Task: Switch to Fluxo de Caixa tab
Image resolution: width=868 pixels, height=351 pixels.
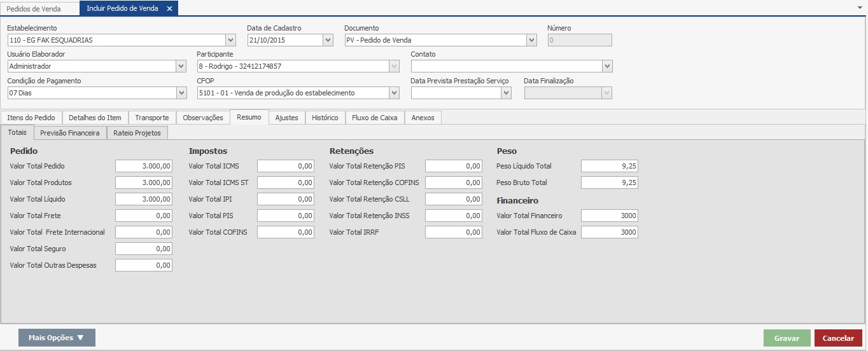Action: (375, 118)
